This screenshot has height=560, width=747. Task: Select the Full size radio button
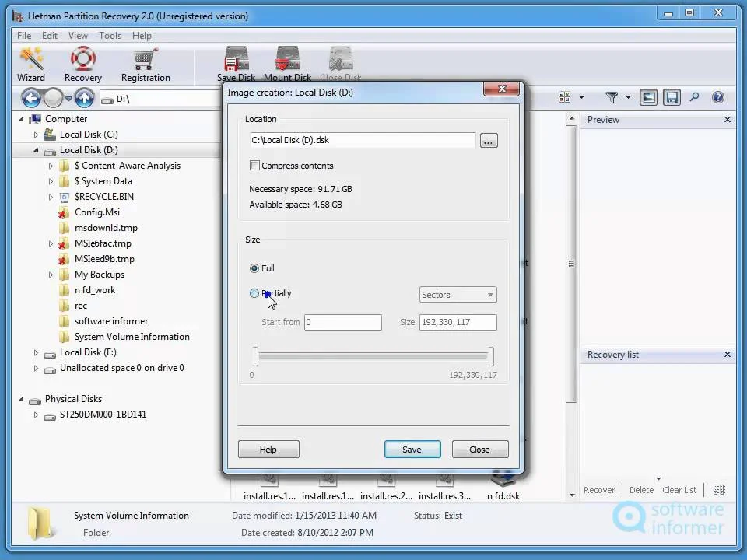(254, 268)
